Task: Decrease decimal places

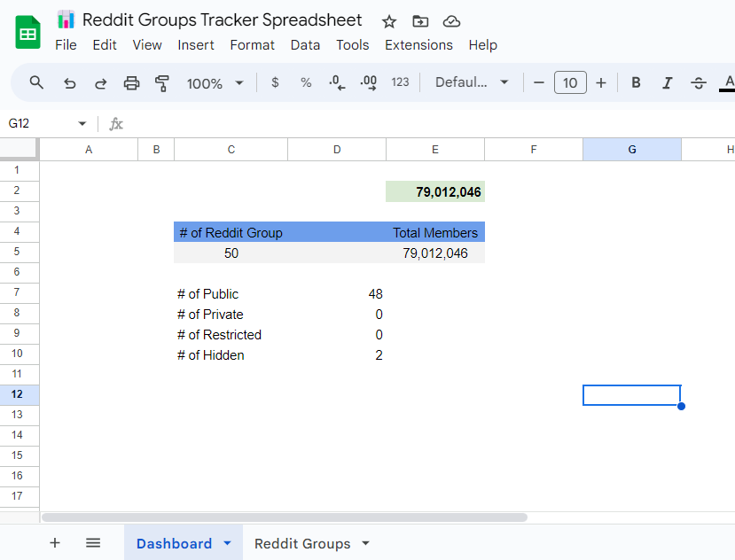Action: pyautogui.click(x=337, y=83)
